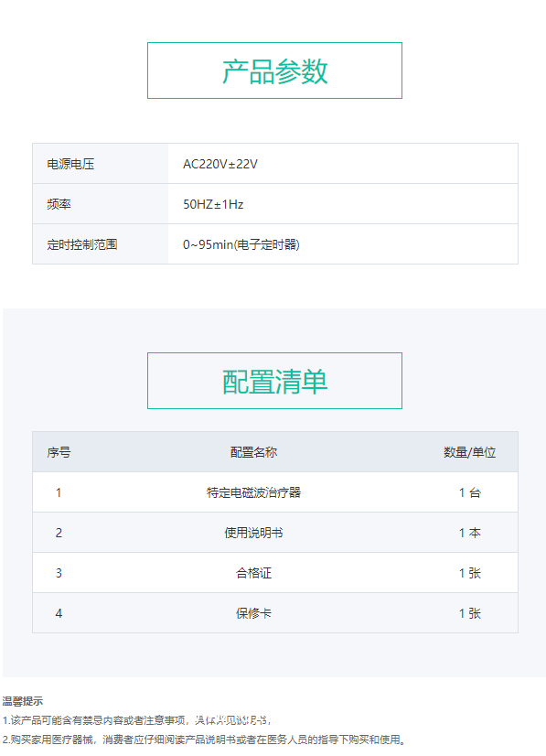The height and width of the screenshot is (756, 546).
Task: Select the 定时控制范围 label cell
Action: point(101,244)
